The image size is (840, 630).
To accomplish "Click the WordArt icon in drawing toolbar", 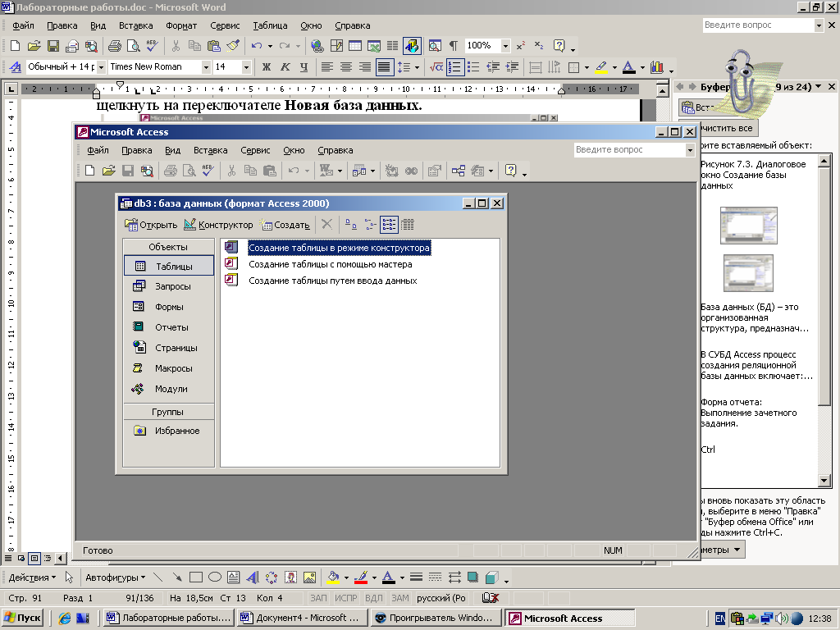I will click(x=252, y=577).
